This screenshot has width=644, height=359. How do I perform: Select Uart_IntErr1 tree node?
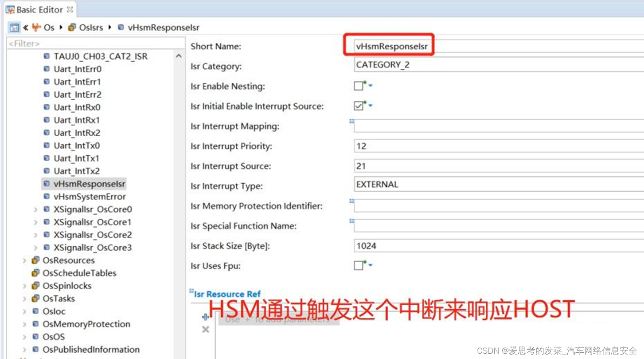coord(78,82)
